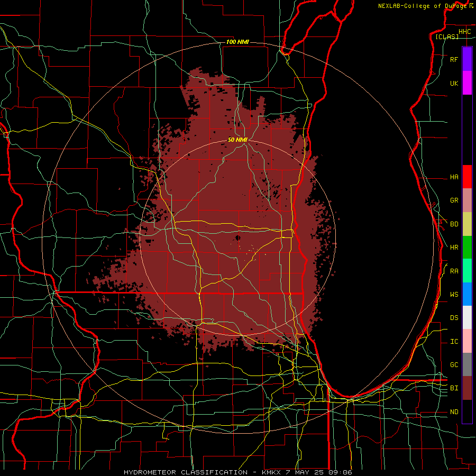Image resolution: width=476 pixels, height=476 pixels.
Task: Click the BI legend label
Action: click(454, 388)
